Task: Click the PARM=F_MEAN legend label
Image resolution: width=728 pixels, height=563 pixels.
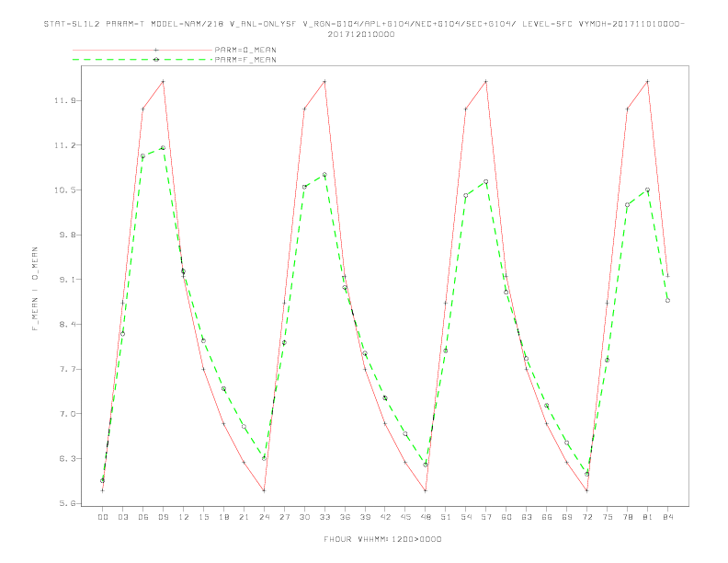Action: click(x=245, y=60)
